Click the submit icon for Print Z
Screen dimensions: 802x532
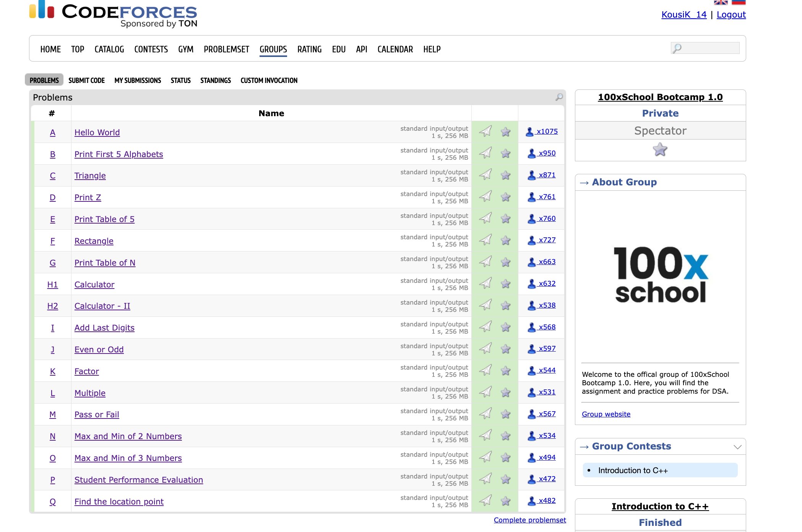(485, 197)
